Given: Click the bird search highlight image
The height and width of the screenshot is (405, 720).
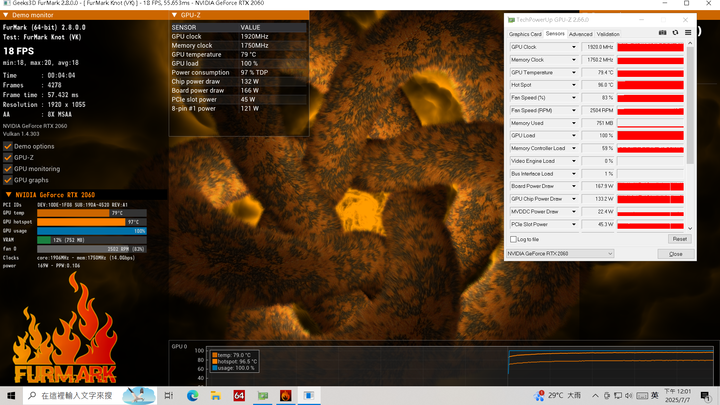Looking at the screenshot, I should coord(139,395).
